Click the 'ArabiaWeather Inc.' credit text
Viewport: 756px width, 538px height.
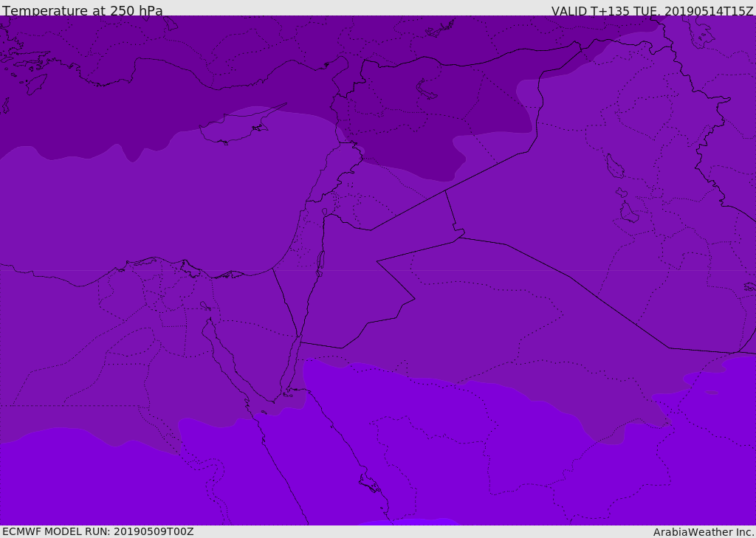pyautogui.click(x=704, y=532)
